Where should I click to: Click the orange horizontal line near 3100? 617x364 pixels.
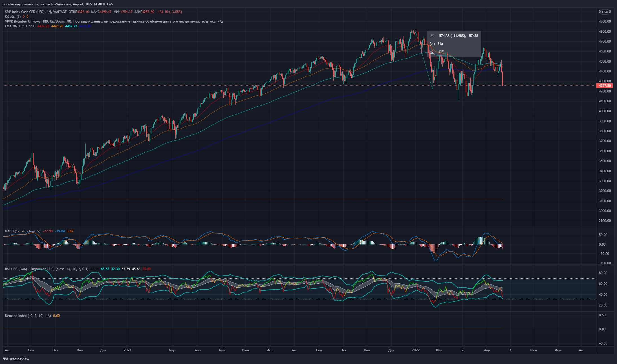coord(253,199)
